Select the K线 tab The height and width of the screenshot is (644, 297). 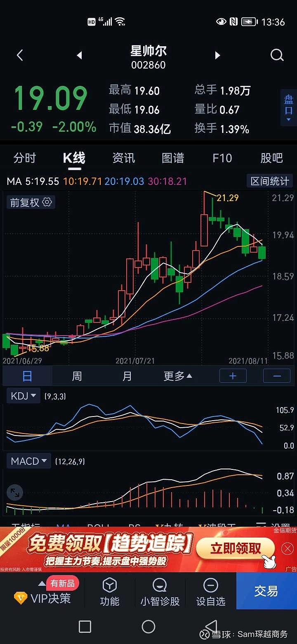pos(74,158)
